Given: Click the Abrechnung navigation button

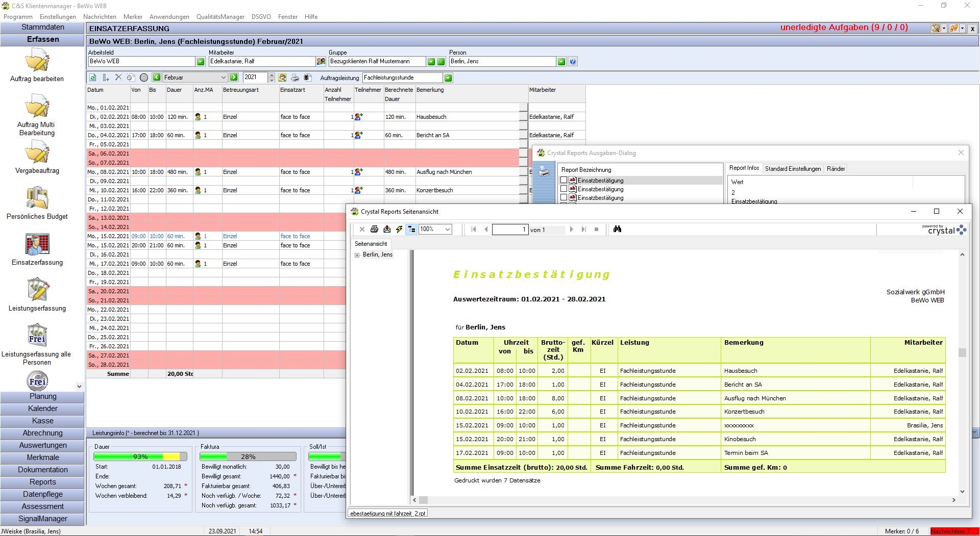Looking at the screenshot, I should (x=43, y=433).
